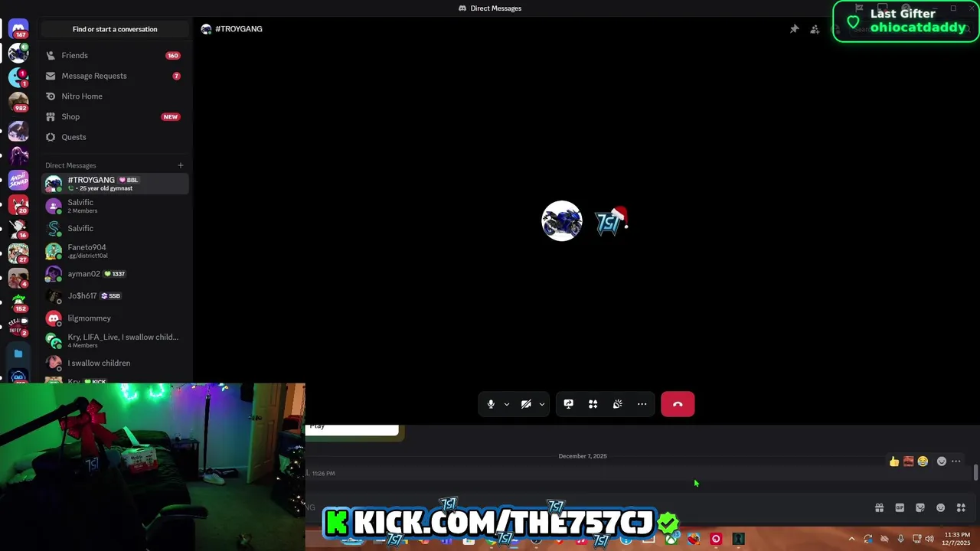Click Find or start a conversation
Viewport: 980px width, 551px height.
[115, 29]
